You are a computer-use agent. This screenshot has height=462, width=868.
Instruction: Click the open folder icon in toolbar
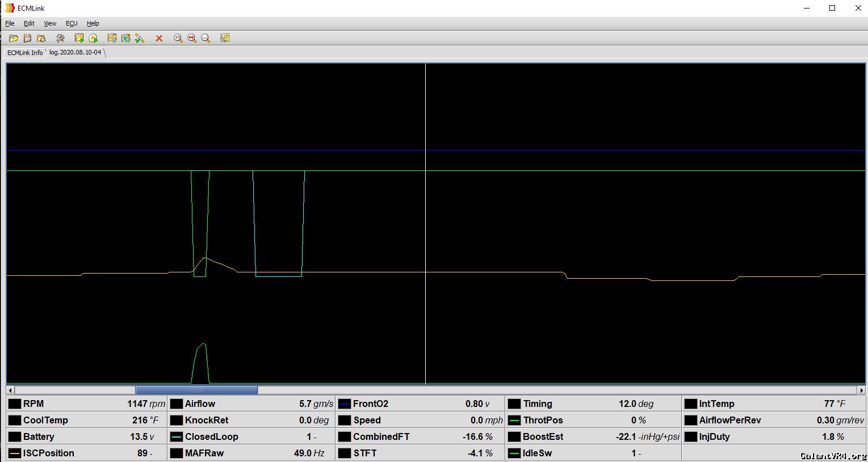click(14, 38)
